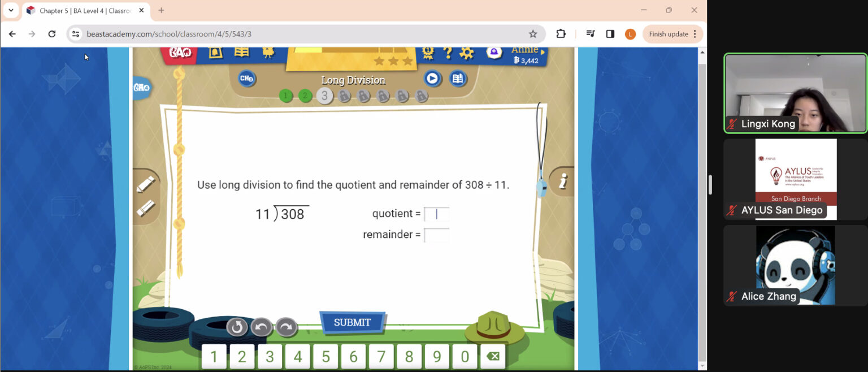The height and width of the screenshot is (372, 868).
Task: Close the Chapter 5 browser tab
Action: tap(141, 11)
